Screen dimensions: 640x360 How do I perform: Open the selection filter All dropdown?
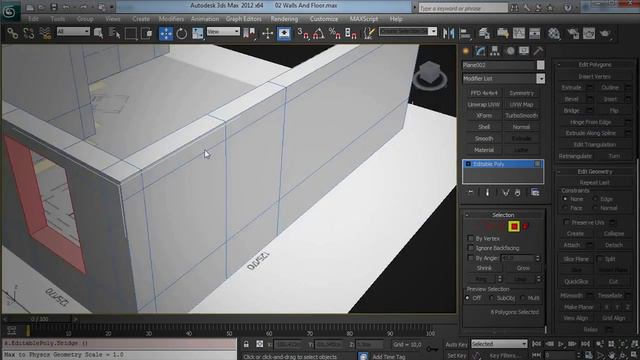pos(73,31)
